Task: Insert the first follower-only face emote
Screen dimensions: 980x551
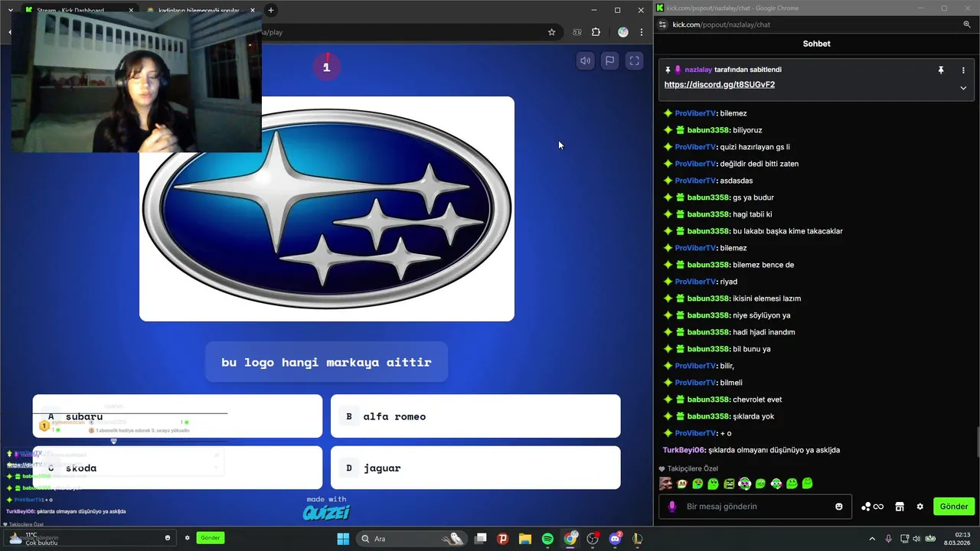Action: [x=666, y=484]
